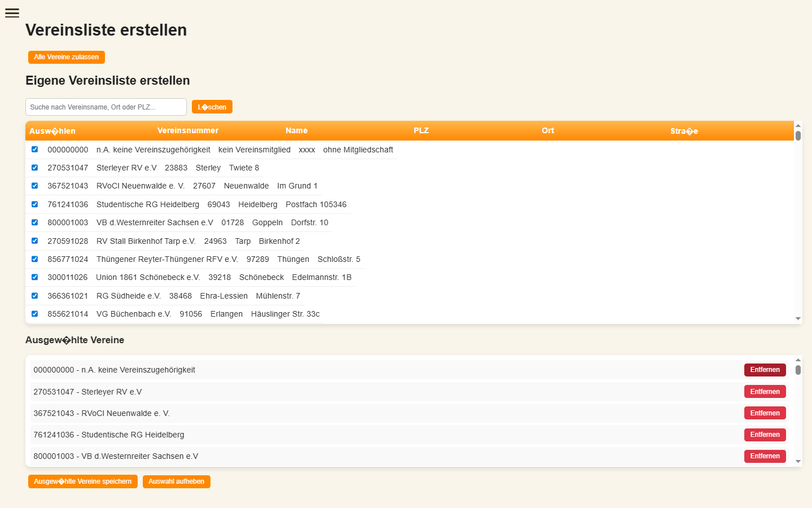Toggle checkbox for RVoCl Neuenwalde e. V.
This screenshot has width=812, height=508.
click(x=34, y=186)
